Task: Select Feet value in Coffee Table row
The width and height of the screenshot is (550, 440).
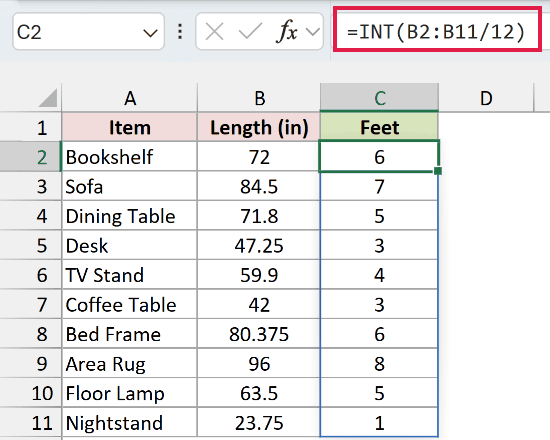Action: click(x=379, y=304)
